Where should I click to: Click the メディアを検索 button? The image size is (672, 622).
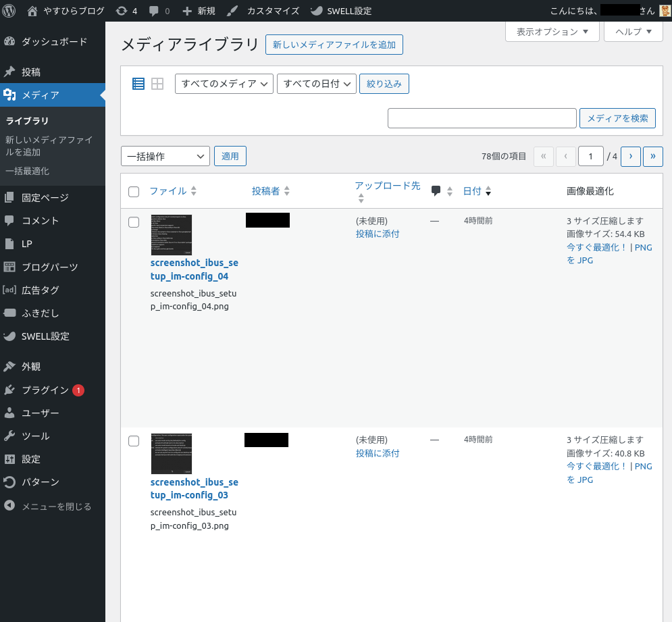[x=617, y=118]
